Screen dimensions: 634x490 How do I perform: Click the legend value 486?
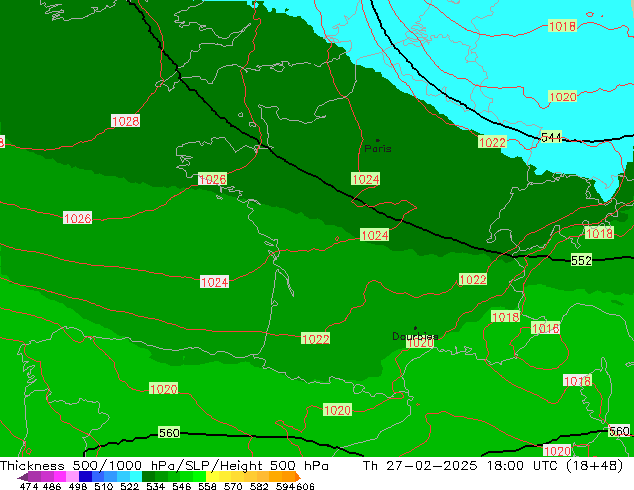tap(52, 486)
